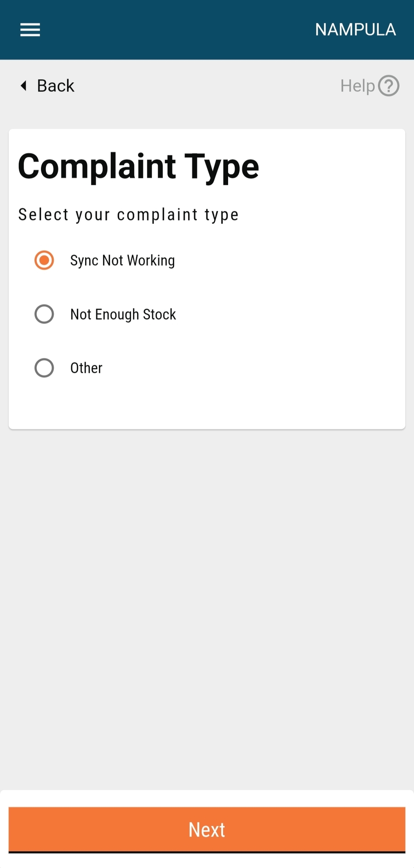The height and width of the screenshot is (868, 414).
Task: Click the back arrow icon
Action: coord(23,85)
